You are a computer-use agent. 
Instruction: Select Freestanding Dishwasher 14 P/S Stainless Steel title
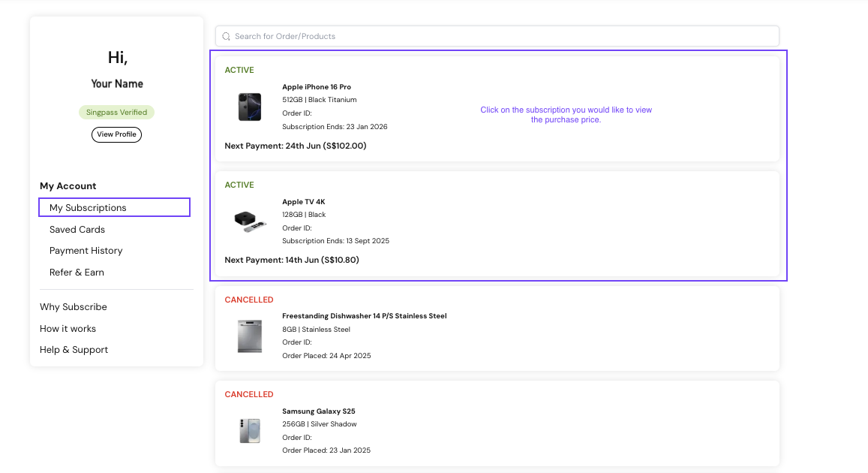365,316
